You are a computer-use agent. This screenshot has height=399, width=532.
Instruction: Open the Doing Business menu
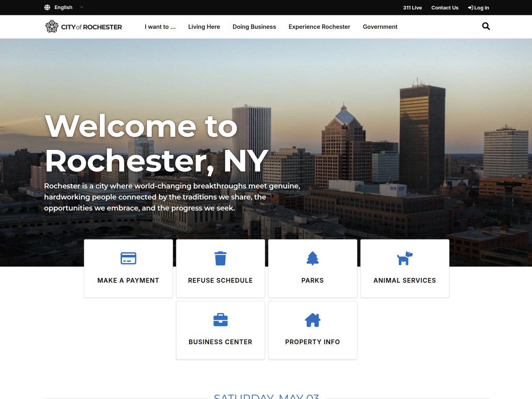254,26
